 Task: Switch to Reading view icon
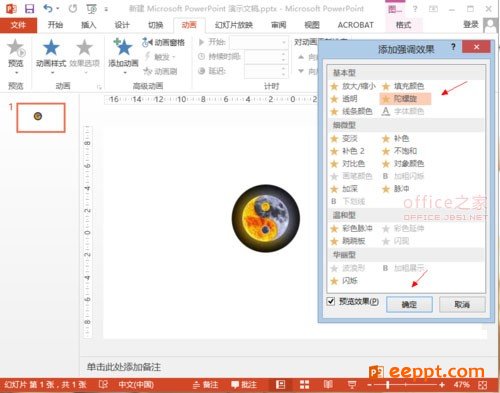(328, 385)
